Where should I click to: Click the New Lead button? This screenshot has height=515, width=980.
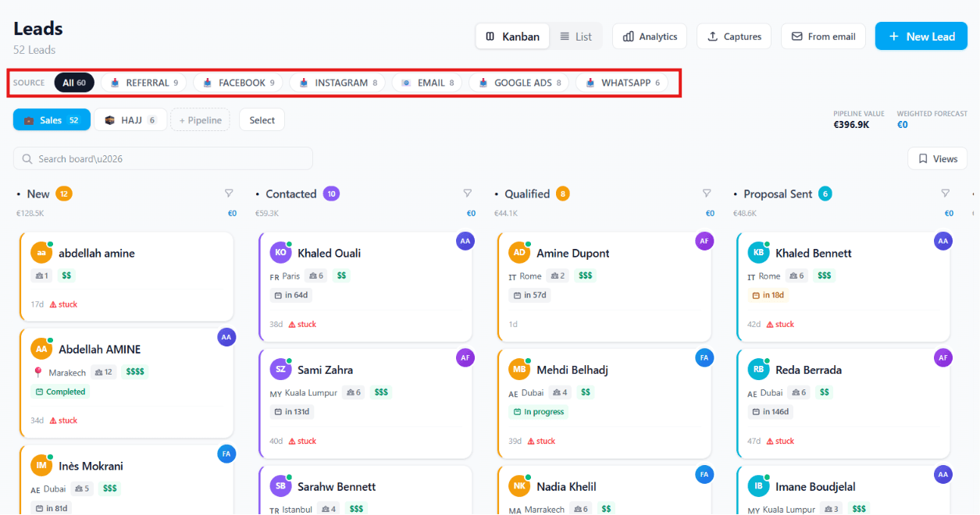[x=921, y=37]
